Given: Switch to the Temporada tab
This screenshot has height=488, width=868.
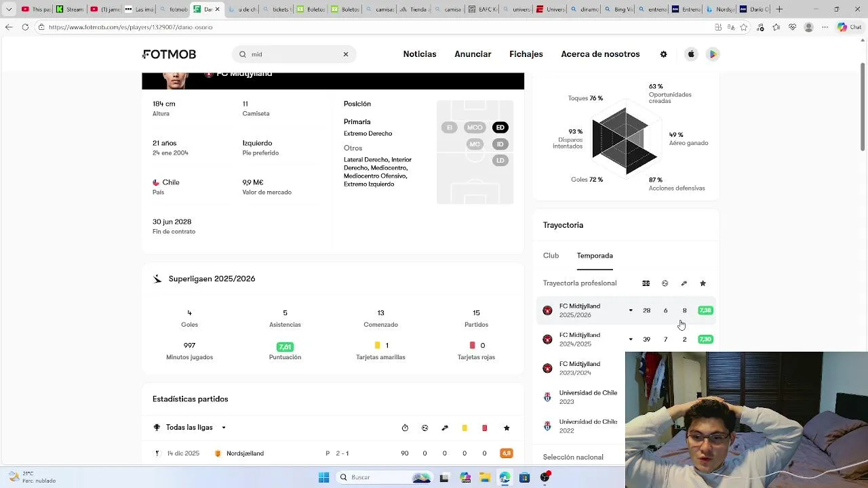Looking at the screenshot, I should (595, 256).
